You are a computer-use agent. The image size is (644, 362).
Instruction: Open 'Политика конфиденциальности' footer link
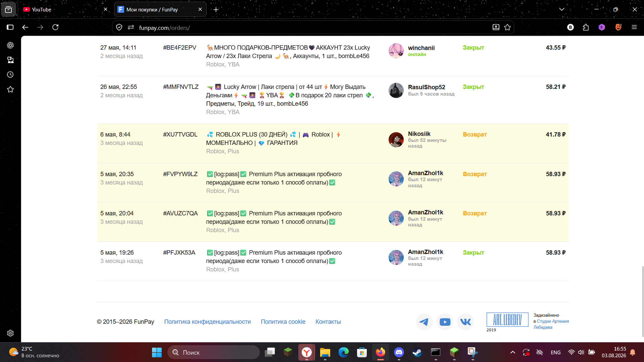coord(207,322)
